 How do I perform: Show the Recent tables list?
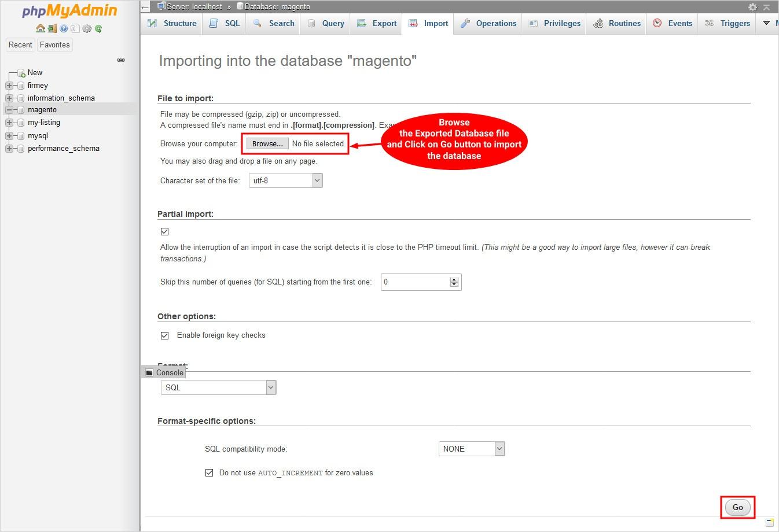tap(20, 45)
